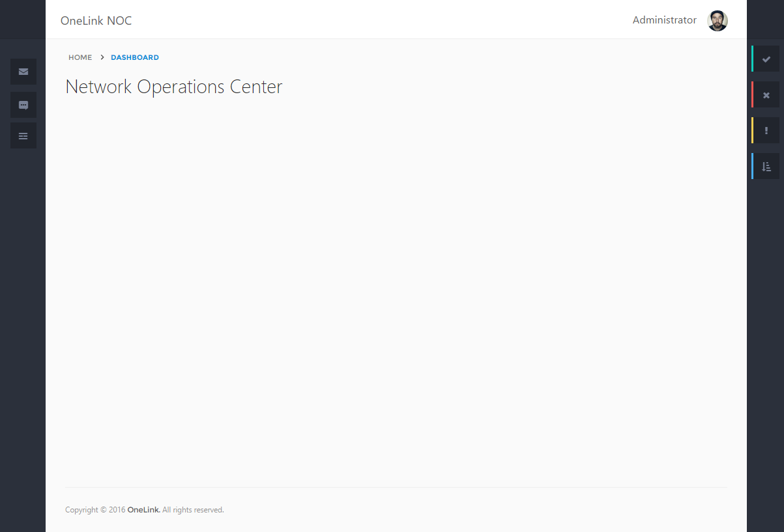
Task: Switch to DASHBOARD in the breadcrumb
Action: point(135,57)
